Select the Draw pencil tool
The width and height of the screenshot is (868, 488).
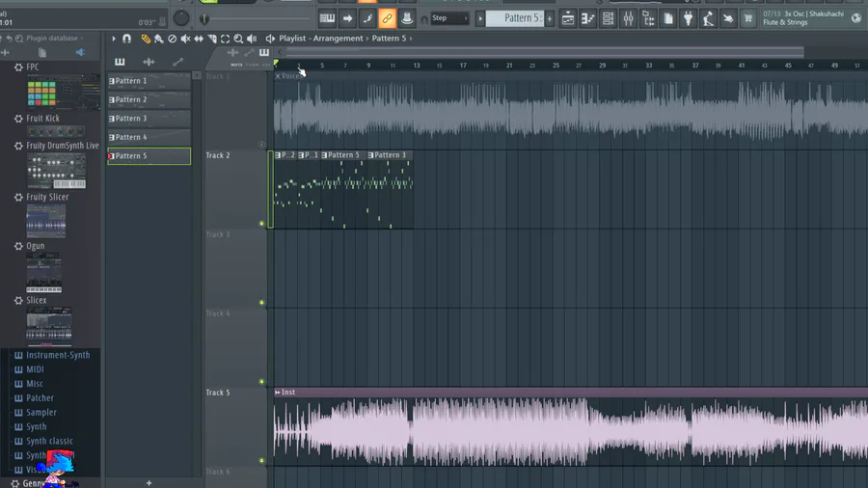(146, 39)
